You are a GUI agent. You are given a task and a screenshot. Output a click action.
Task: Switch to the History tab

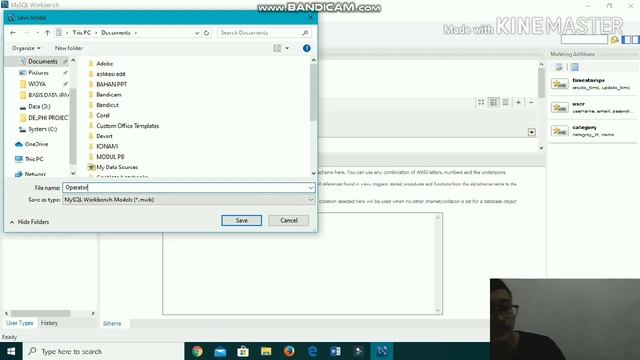pyautogui.click(x=49, y=323)
